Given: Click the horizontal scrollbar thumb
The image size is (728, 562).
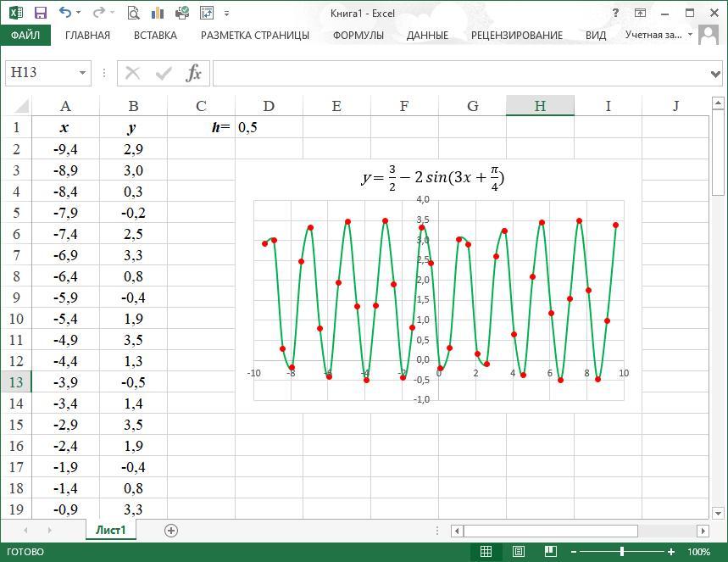Looking at the screenshot, I should tap(551, 531).
